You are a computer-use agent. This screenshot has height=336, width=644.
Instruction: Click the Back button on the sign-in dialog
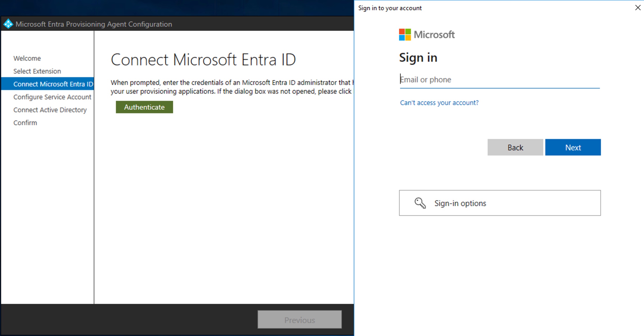(515, 147)
